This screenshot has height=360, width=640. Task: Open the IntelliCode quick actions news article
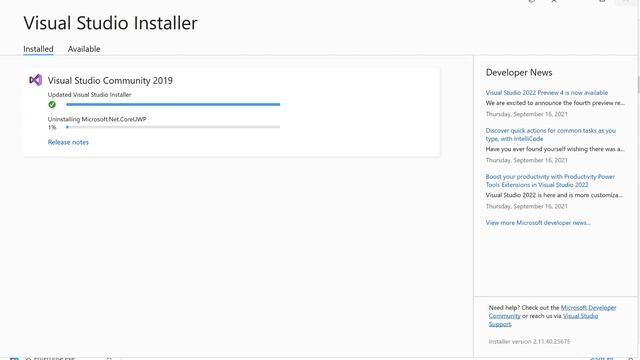click(x=551, y=135)
